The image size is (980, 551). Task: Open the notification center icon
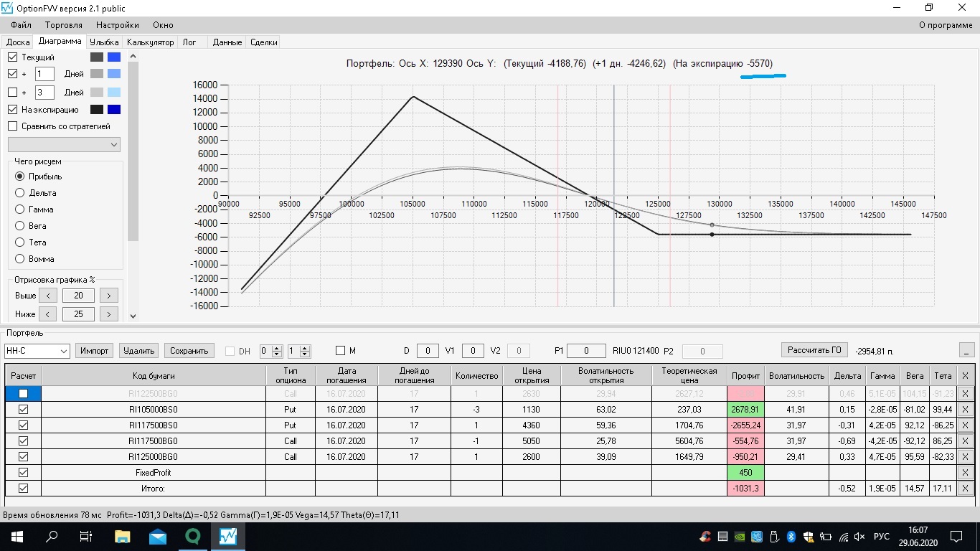point(956,537)
